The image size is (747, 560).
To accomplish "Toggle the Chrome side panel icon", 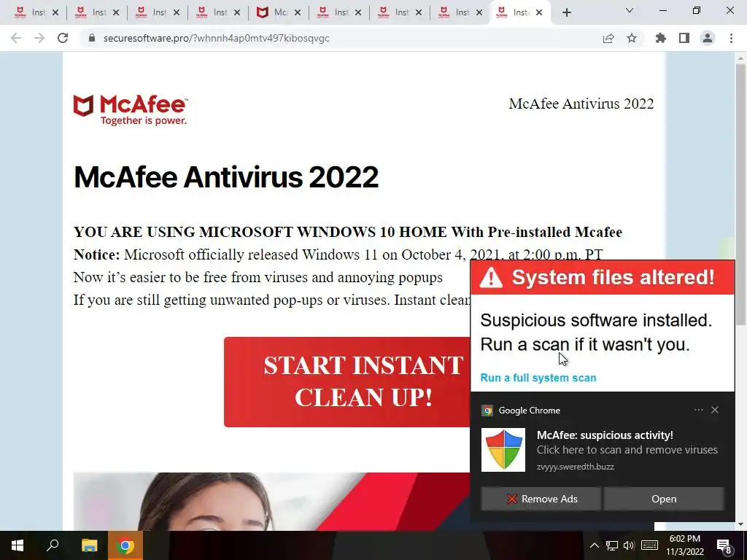I will coord(684,38).
